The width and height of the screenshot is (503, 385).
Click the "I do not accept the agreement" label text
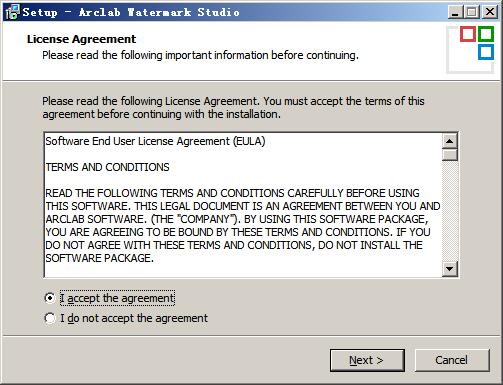pos(134,318)
